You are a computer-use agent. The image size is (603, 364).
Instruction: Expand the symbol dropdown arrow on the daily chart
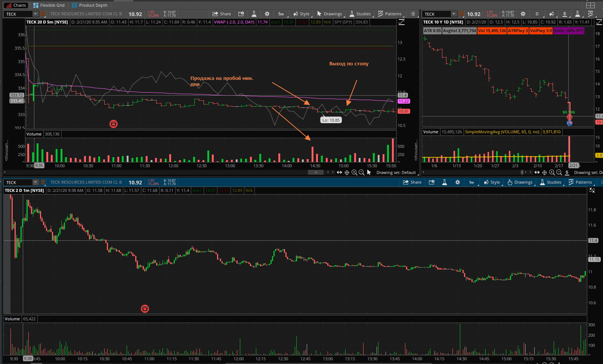[x=454, y=14]
